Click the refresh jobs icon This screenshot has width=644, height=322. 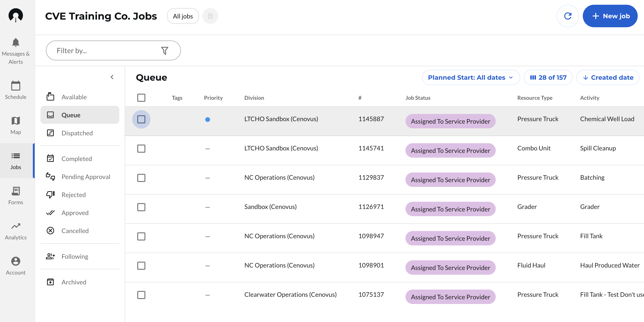(x=567, y=16)
